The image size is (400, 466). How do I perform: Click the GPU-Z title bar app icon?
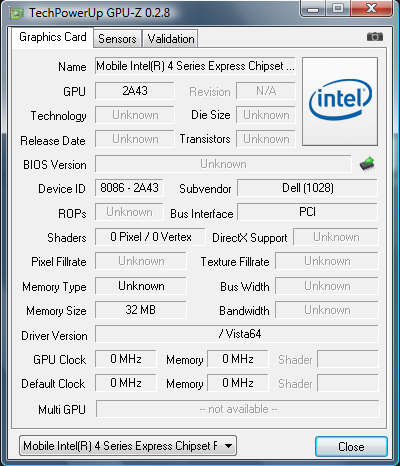click(x=17, y=13)
